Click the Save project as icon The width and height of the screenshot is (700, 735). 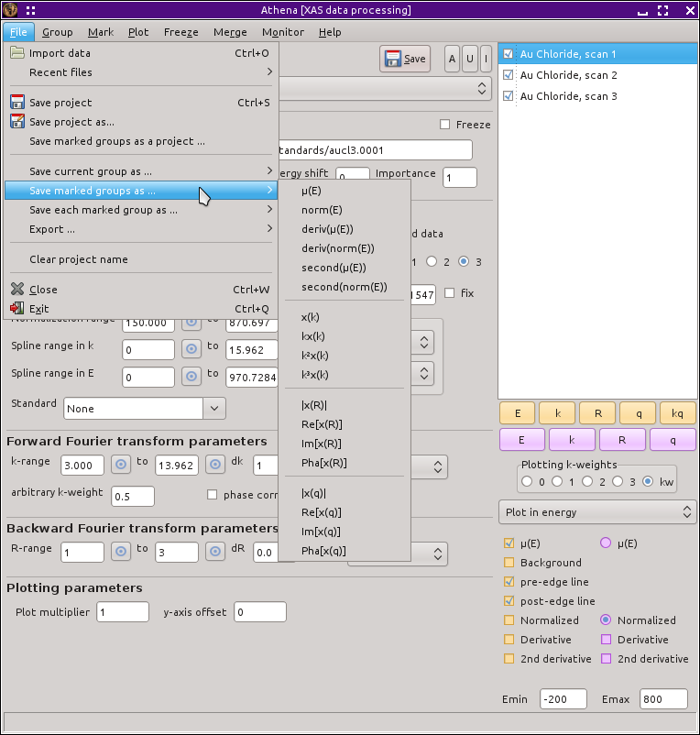coord(17,121)
